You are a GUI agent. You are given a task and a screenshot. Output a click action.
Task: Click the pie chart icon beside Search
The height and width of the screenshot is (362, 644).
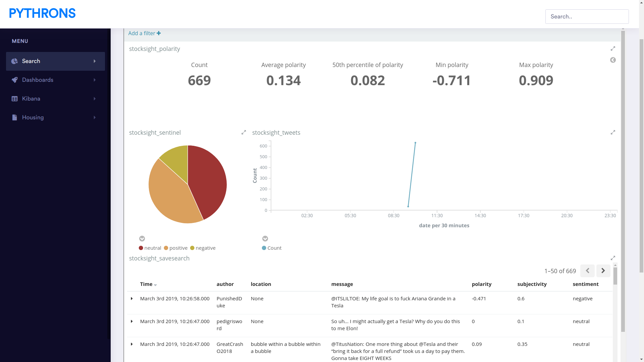(14, 61)
